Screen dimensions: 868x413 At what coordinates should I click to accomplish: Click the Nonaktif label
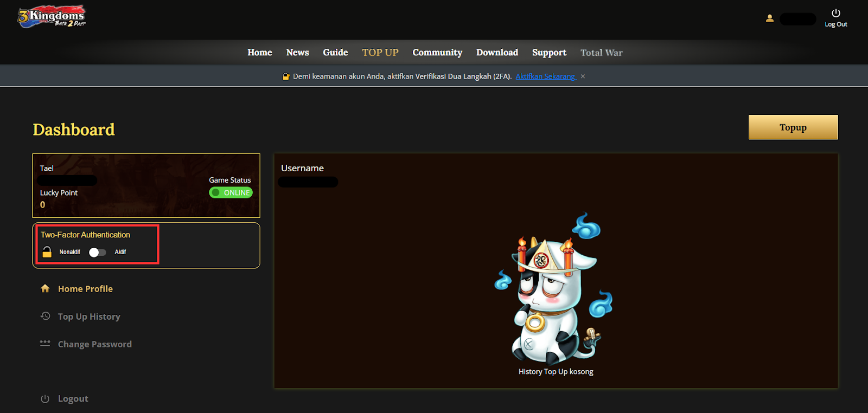(x=70, y=252)
